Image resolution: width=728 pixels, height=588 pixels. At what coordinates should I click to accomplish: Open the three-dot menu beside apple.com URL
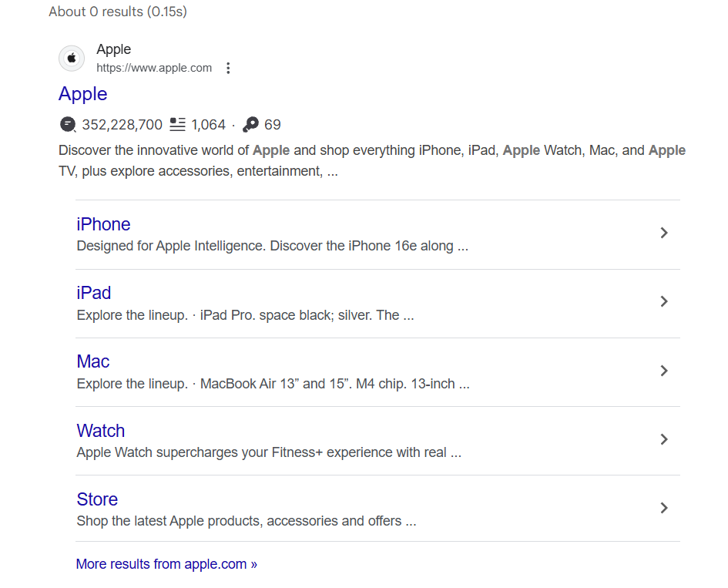(x=228, y=69)
